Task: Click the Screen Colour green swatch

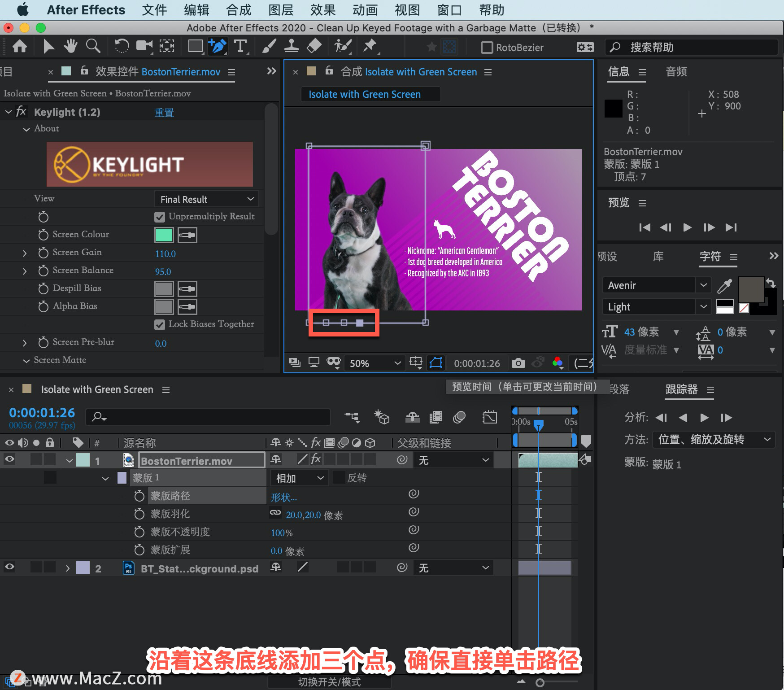Action: point(164,235)
